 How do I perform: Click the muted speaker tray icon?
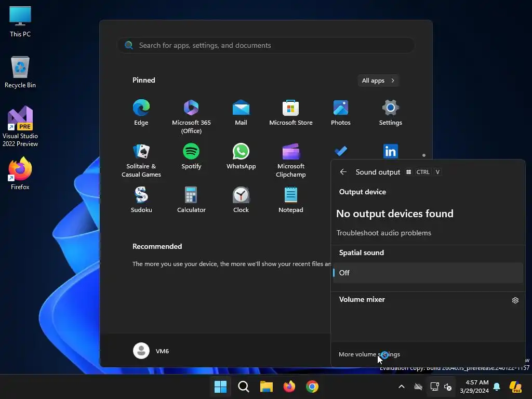pos(448,387)
